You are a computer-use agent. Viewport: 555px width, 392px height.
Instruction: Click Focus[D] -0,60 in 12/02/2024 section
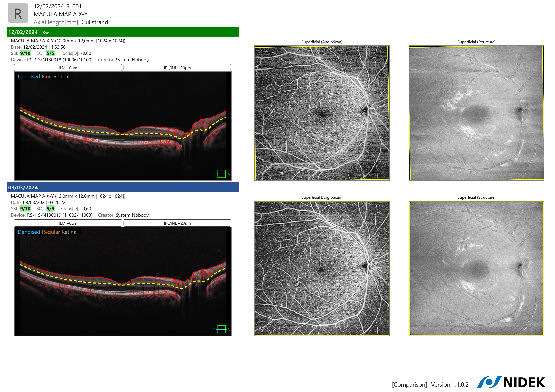[86, 53]
